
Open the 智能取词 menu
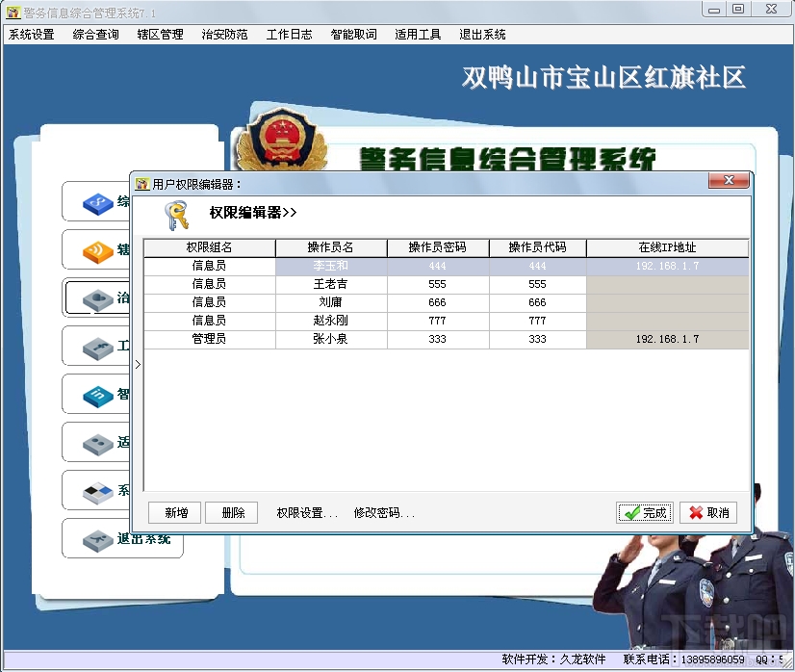point(352,34)
